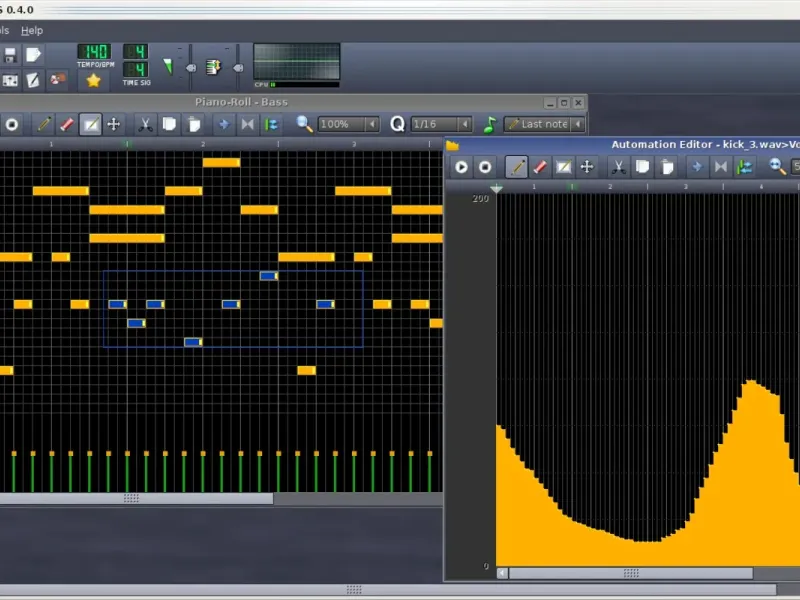Select the move tool in Automation Editor
Screen dimensions: 800x600
(587, 167)
